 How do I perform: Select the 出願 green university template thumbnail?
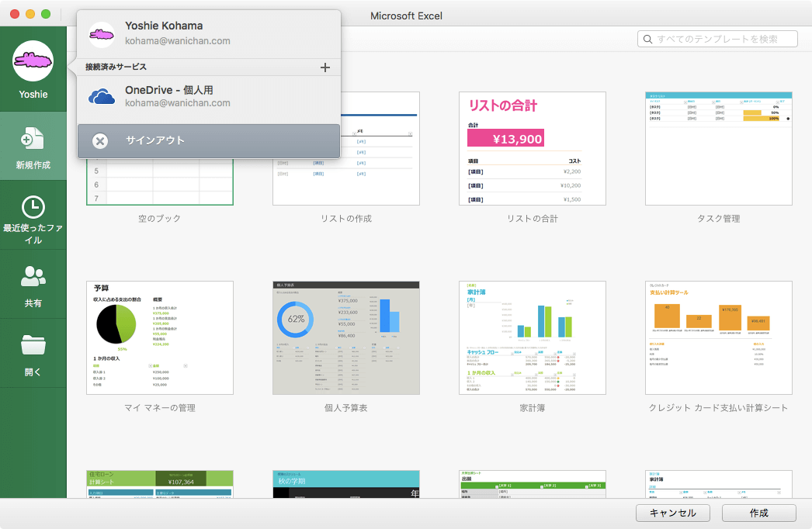(533, 484)
